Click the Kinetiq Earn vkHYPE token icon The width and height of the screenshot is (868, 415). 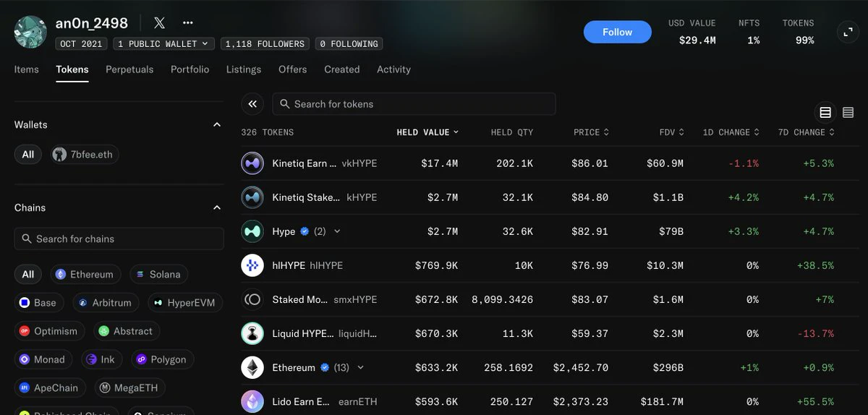[252, 163]
